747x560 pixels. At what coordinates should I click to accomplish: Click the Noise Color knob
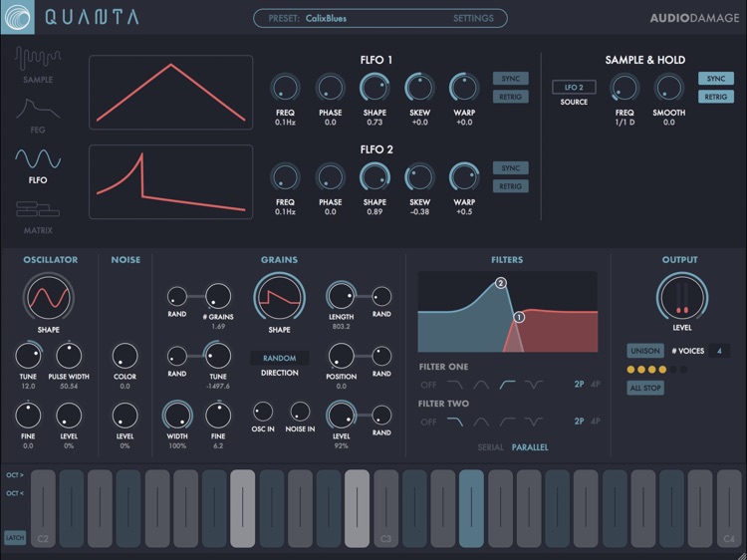click(124, 356)
